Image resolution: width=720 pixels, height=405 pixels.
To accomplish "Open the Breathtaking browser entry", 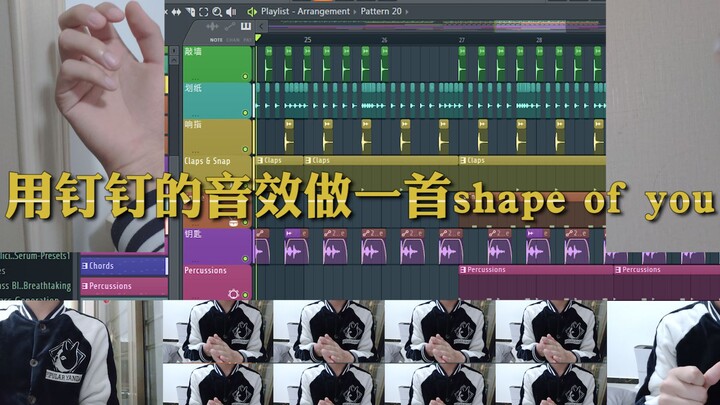I will (35, 286).
